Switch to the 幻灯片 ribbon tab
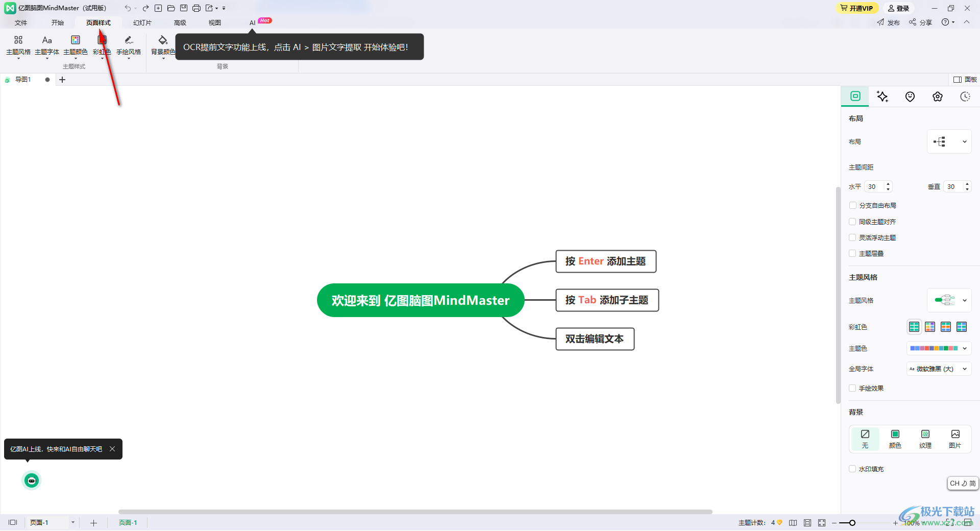The width and height of the screenshot is (980, 531). [x=142, y=22]
